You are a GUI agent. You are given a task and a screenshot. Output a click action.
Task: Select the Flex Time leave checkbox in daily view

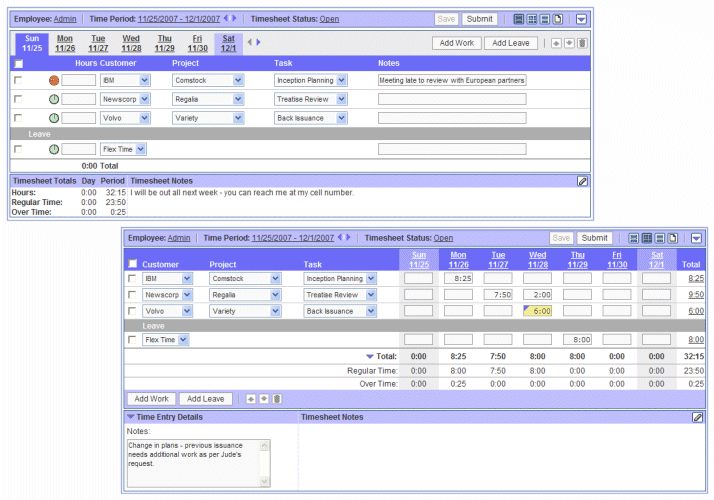(19, 149)
